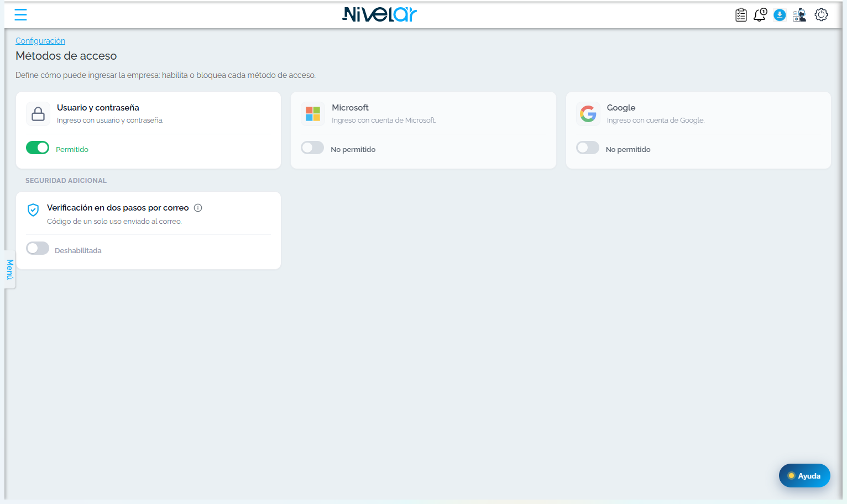Viewport: 847px width, 504px height.
Task: Click 'Ingreso con cuenta de Microsoft.' description
Action: coord(384,120)
